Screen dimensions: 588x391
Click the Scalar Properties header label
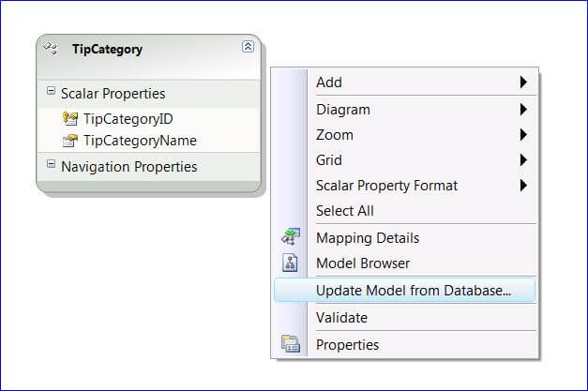pos(113,94)
